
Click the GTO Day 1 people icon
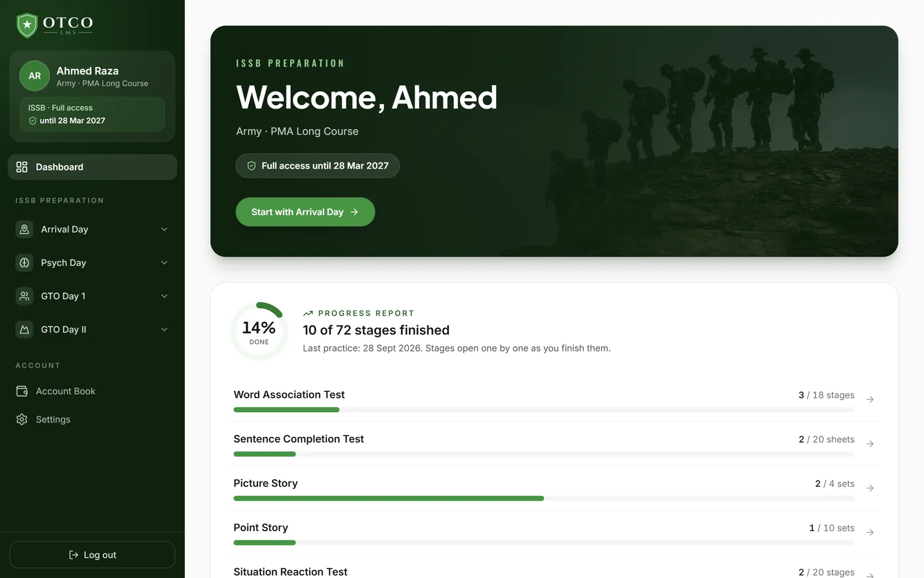coord(24,296)
